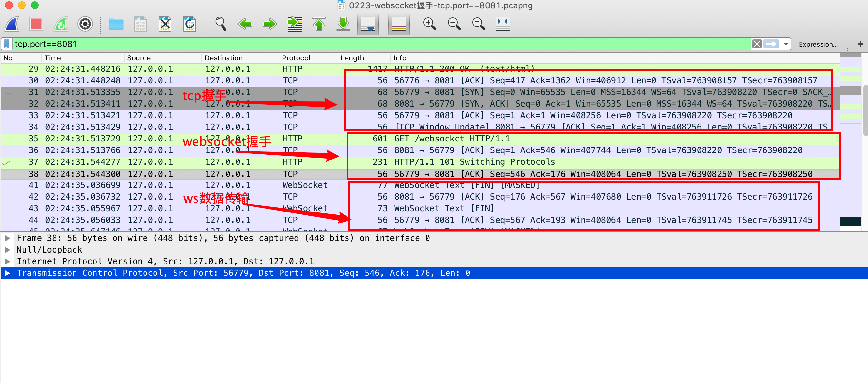Toggle auto scroll during live capture
The image size is (868, 383).
(368, 24)
